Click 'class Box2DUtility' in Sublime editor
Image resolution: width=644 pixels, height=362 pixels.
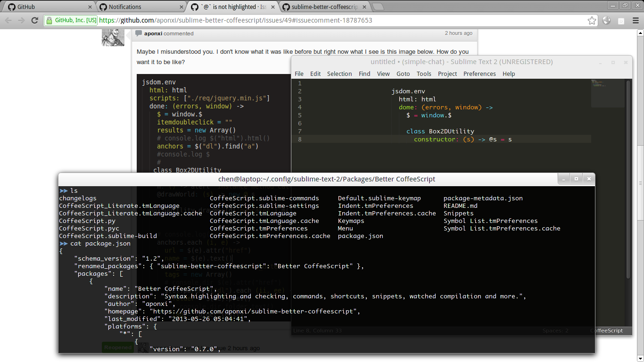440,131
